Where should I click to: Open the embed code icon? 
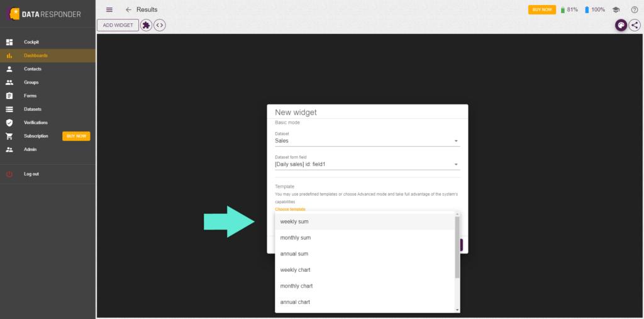pos(160,25)
